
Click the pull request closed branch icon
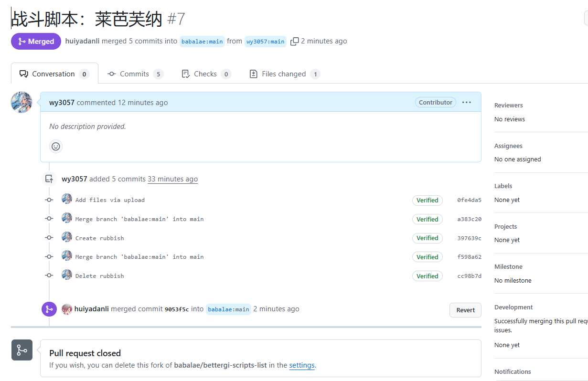pyautogui.click(x=22, y=350)
